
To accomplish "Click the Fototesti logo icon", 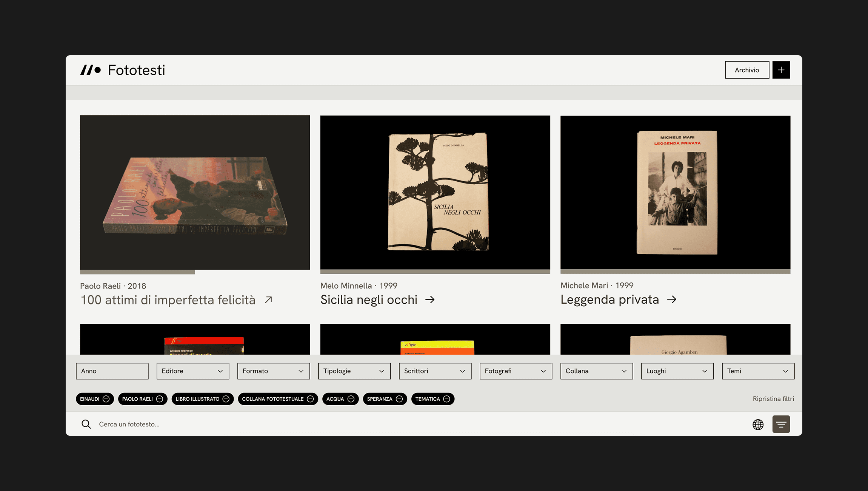I will pos(91,70).
